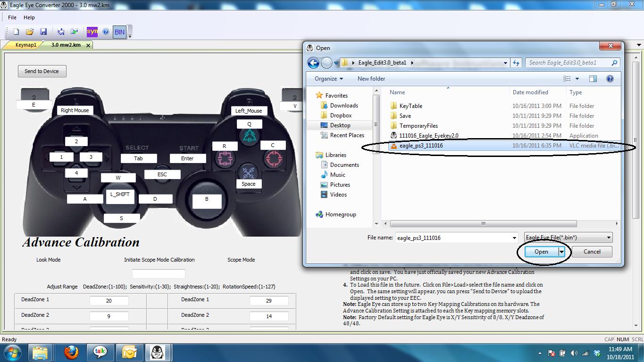
Task: Click the Initiate Scope Mode Calibration field
Action: [159, 273]
